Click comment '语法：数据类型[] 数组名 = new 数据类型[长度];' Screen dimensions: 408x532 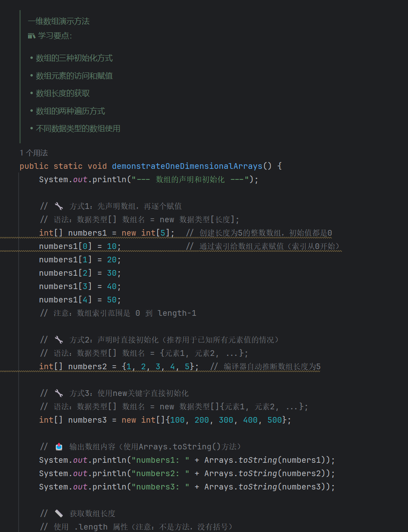tap(147, 219)
